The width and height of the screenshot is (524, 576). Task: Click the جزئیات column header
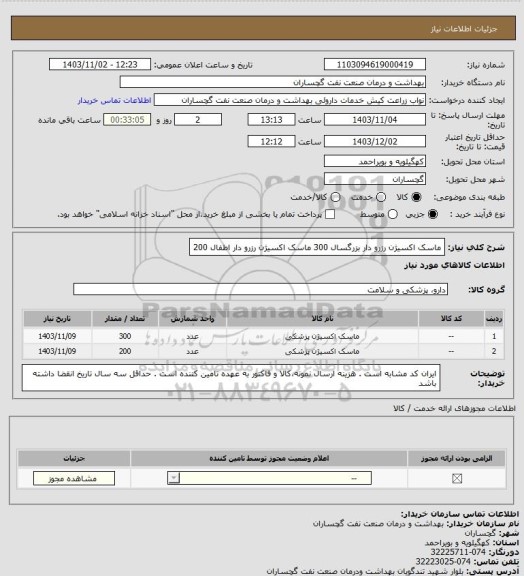[74, 458]
